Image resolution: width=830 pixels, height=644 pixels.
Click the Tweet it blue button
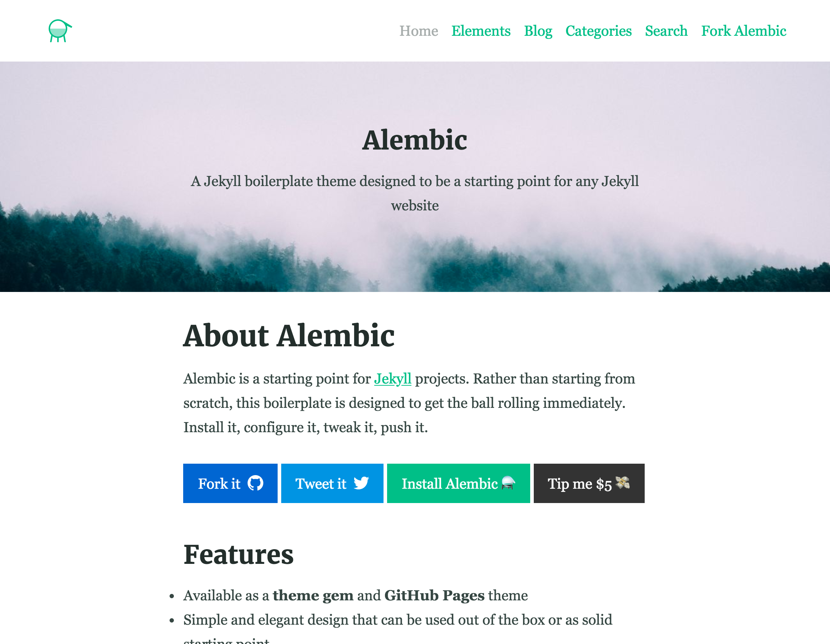[x=333, y=483]
